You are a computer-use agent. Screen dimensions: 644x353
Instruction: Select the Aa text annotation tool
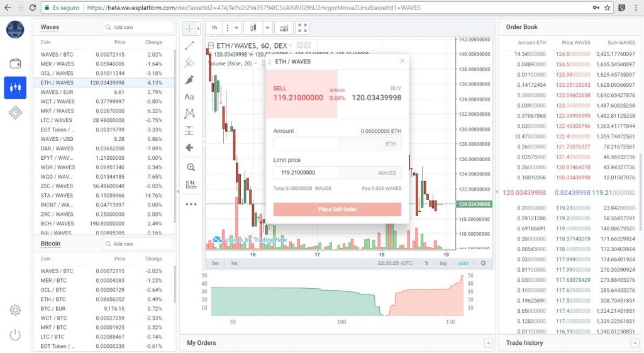coord(189,97)
